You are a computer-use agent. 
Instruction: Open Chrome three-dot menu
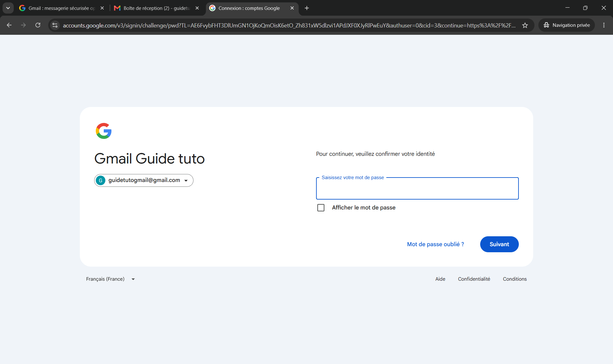coord(604,25)
